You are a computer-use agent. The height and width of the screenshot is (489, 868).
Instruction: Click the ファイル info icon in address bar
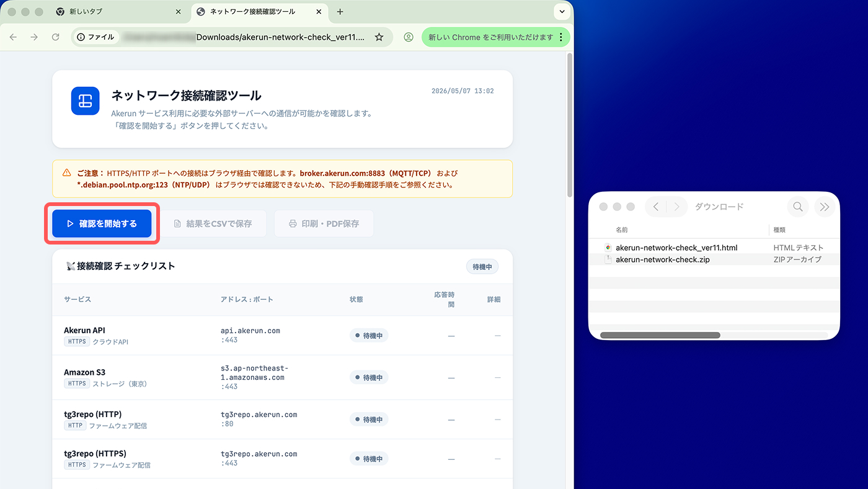point(96,37)
